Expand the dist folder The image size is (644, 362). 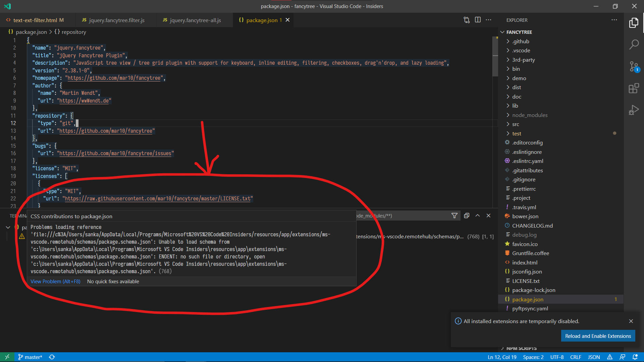coord(517,87)
